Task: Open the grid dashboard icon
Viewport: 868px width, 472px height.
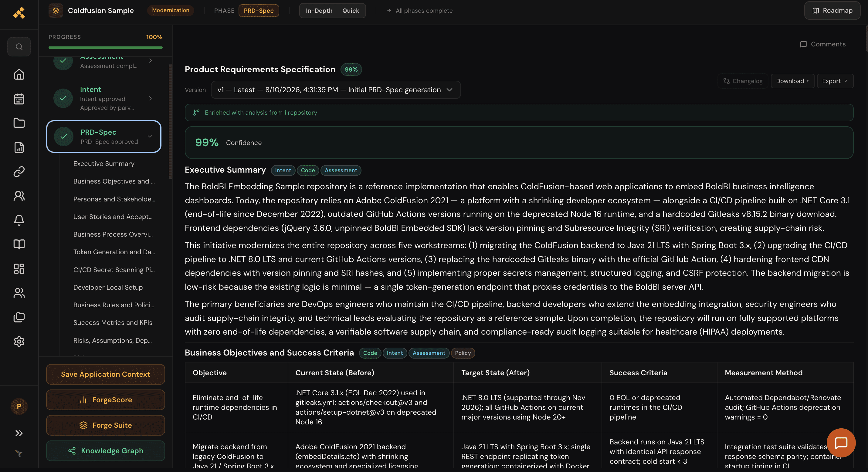Action: click(19, 268)
